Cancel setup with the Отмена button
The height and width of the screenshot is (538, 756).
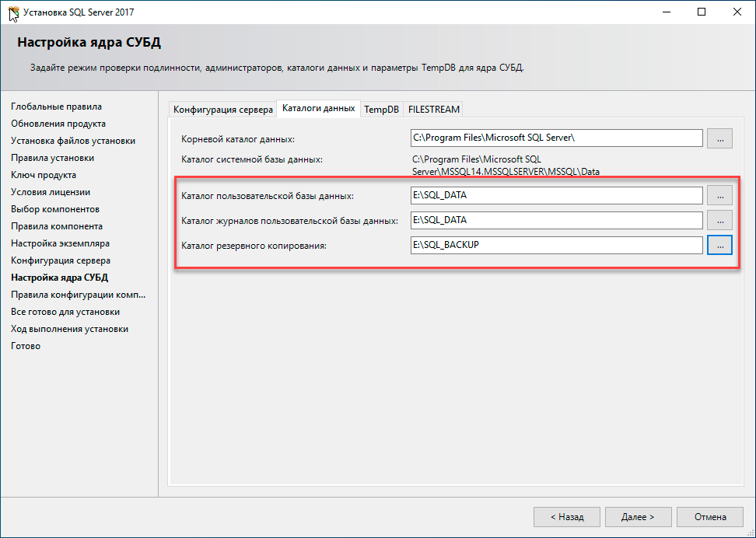(710, 516)
